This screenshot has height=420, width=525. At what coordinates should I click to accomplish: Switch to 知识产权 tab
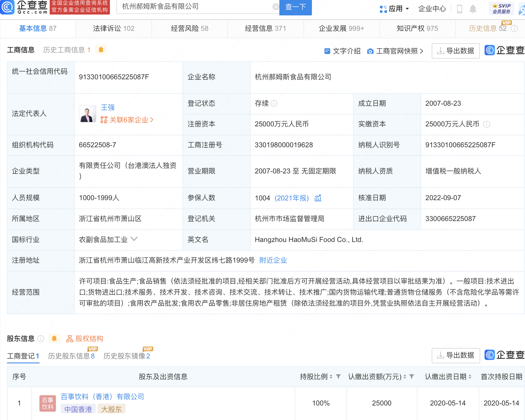pos(417,28)
